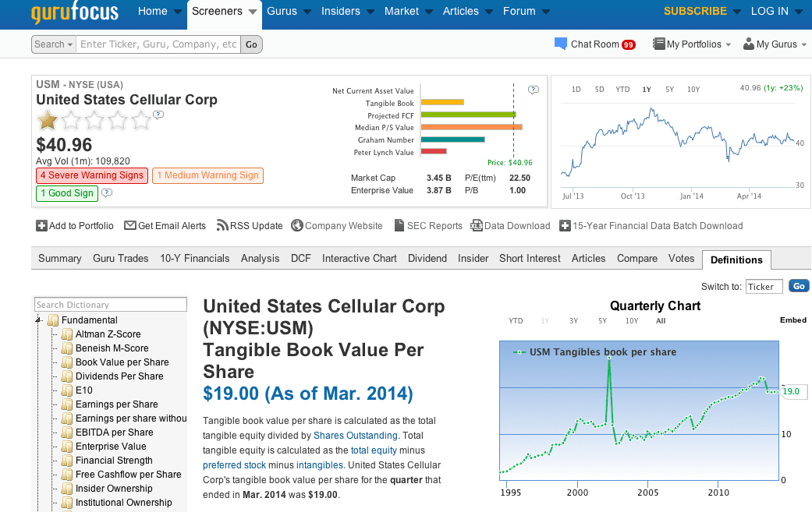Expand the Insiders menu arrow
Screen dimensions: 812x512
pyautogui.click(x=371, y=12)
